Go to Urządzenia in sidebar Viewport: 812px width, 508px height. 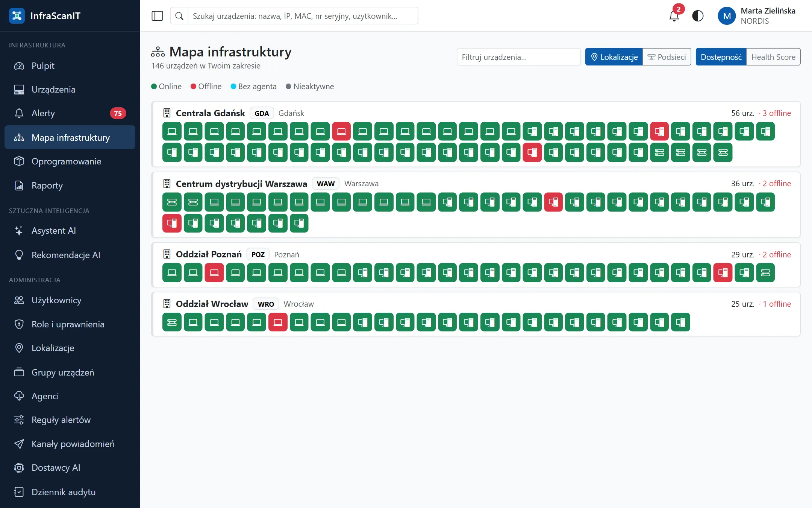70,90
